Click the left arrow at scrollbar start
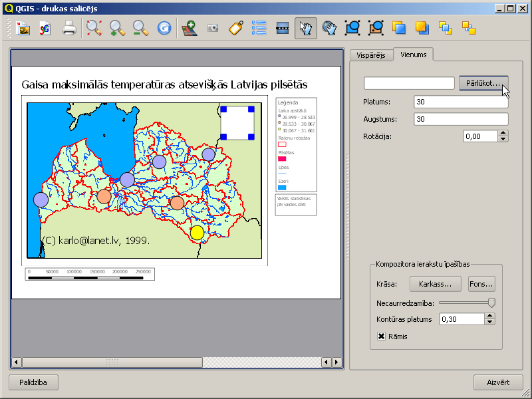The height and width of the screenshot is (399, 532). (17, 362)
